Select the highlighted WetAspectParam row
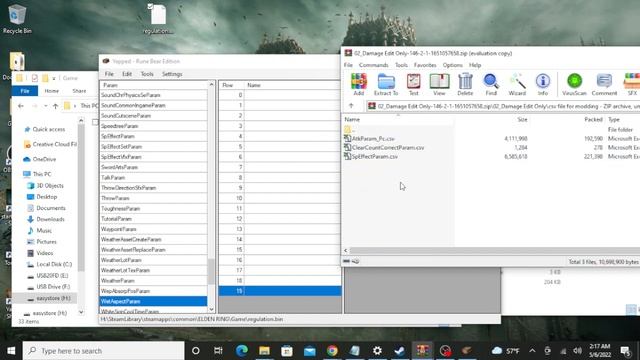This screenshot has height=360, width=640. point(153,301)
